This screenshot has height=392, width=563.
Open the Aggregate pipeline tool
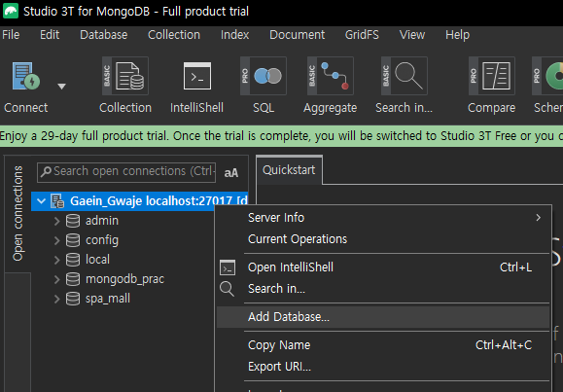(x=330, y=76)
